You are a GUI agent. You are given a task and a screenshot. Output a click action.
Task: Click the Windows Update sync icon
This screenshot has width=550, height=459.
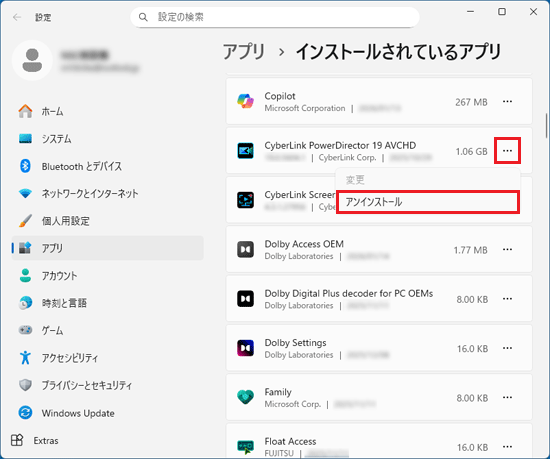tap(25, 413)
